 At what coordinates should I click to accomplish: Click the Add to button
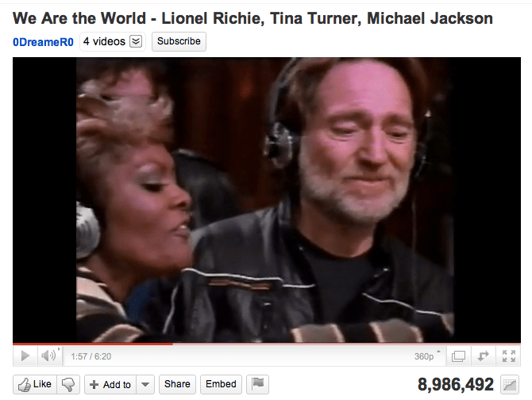pos(110,384)
